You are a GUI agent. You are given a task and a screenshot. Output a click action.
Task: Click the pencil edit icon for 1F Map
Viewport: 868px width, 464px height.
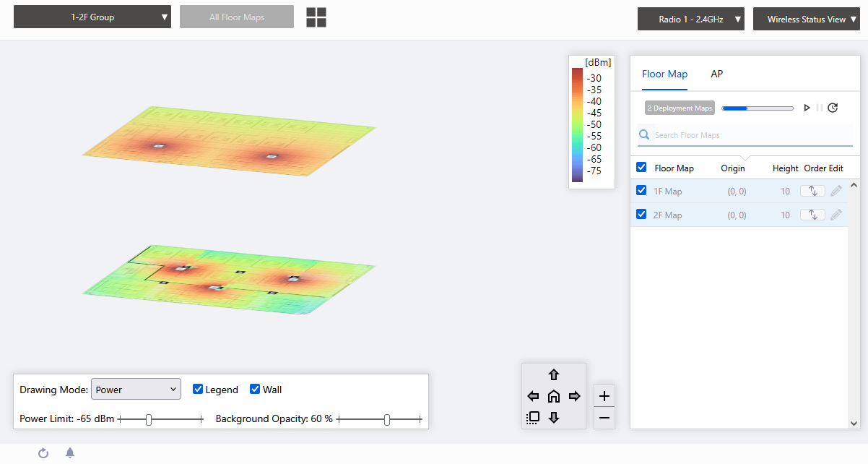tap(836, 192)
